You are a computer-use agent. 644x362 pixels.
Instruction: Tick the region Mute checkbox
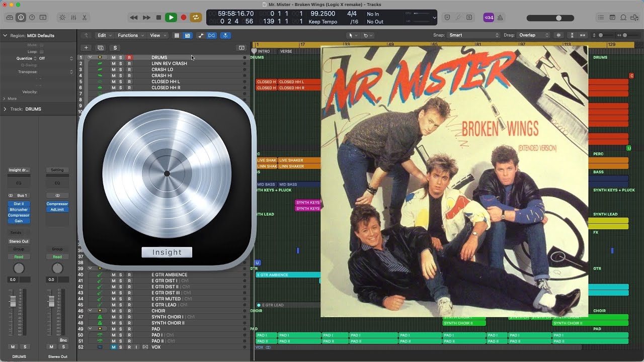(41, 45)
